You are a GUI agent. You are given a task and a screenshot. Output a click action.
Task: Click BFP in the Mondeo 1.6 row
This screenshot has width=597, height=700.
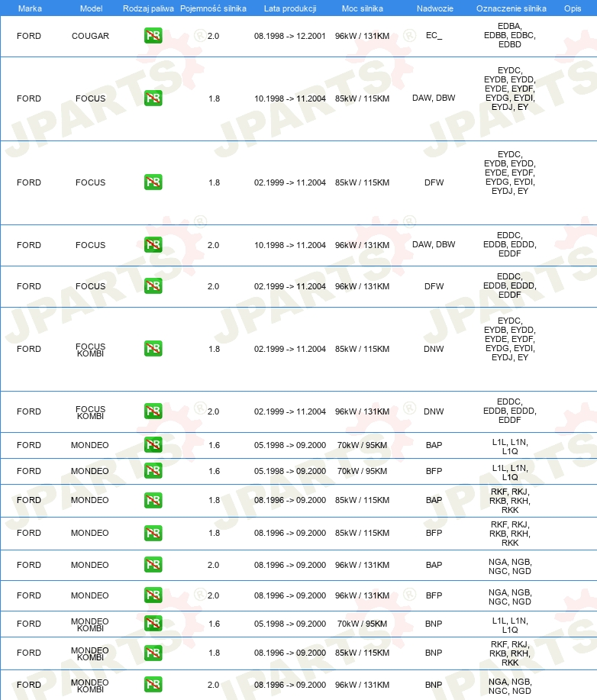(x=434, y=471)
